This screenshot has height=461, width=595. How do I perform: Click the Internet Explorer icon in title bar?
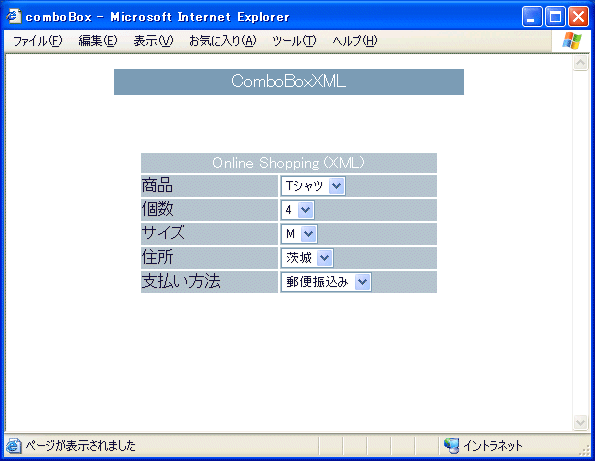14,16
